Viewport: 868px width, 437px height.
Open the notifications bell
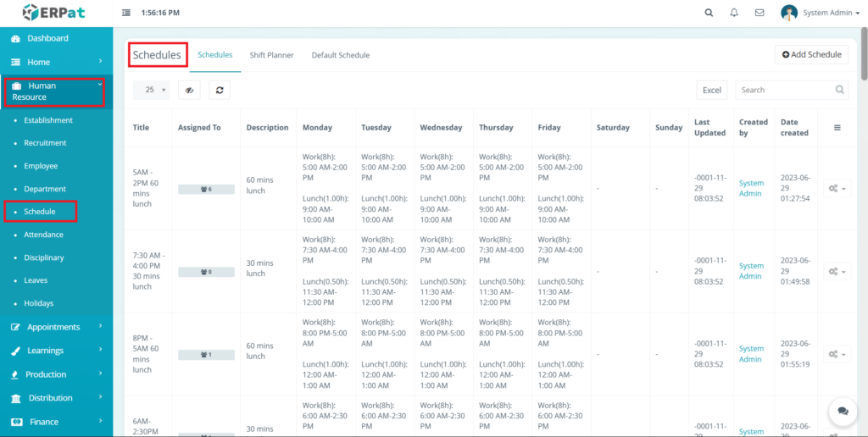coord(734,13)
